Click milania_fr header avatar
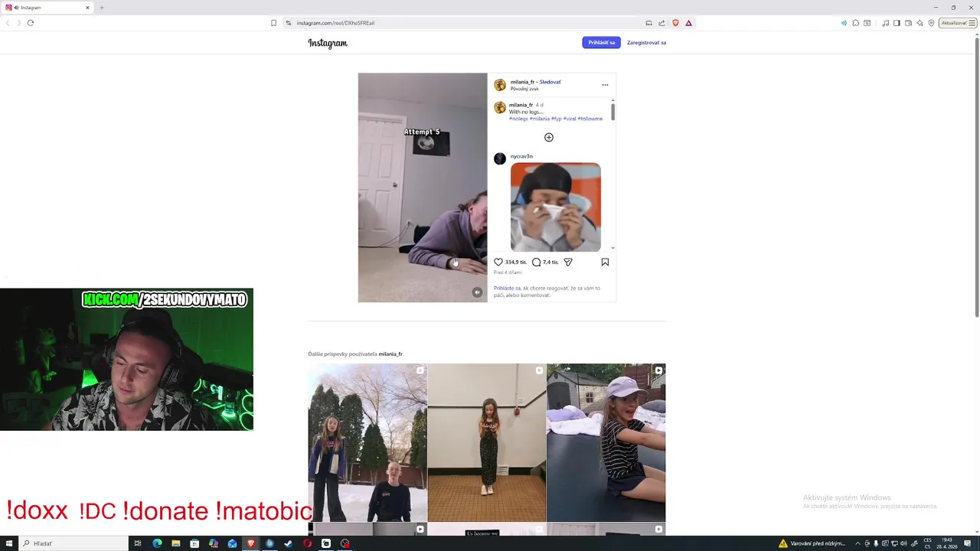 coord(500,85)
